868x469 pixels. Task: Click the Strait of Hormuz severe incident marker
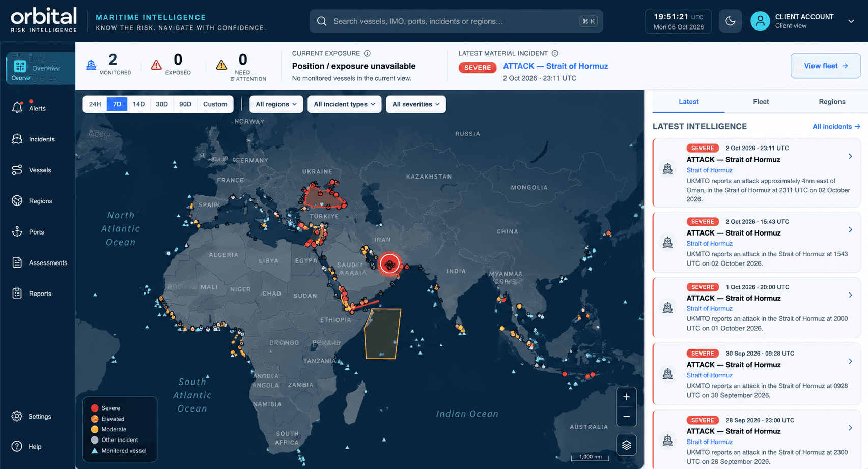click(x=390, y=264)
